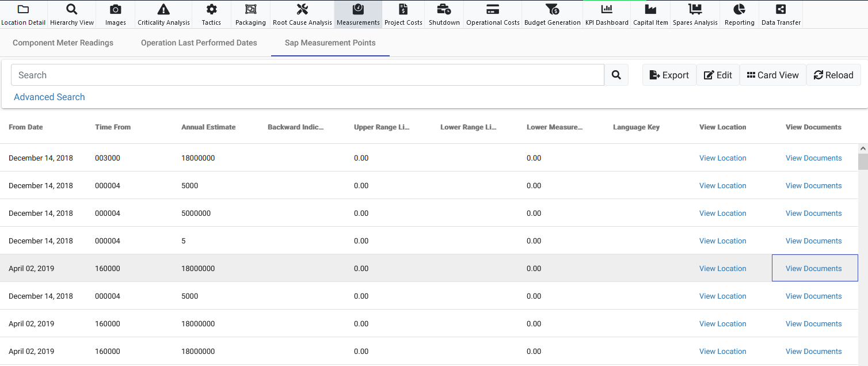Open KPI Dashboard chart icon

coord(607,9)
